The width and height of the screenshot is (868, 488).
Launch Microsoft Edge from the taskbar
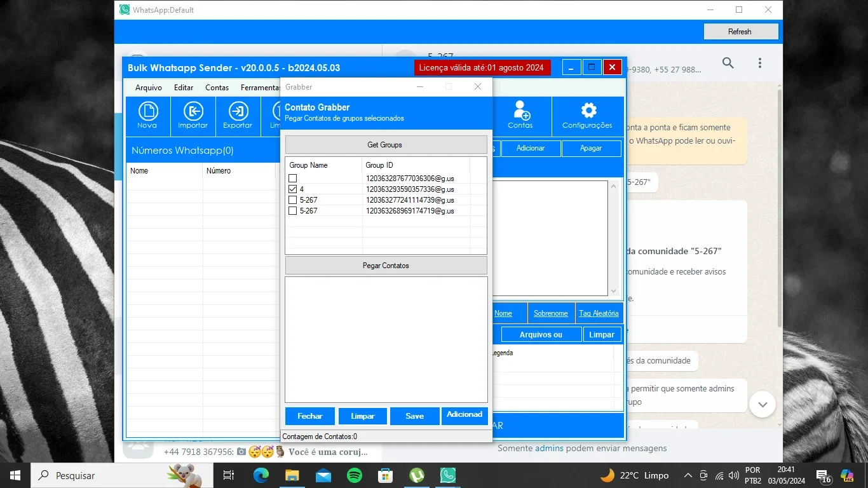click(261, 475)
